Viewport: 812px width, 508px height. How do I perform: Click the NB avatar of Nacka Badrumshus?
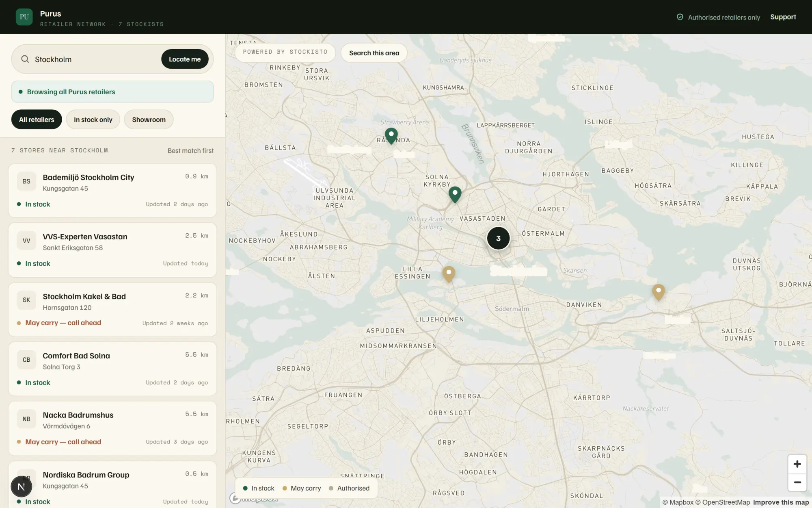coord(26,419)
